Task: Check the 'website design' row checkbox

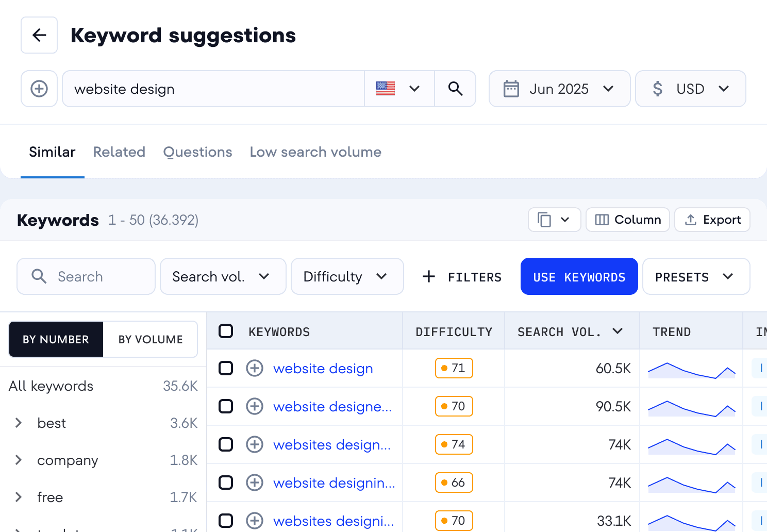Action: pyautogui.click(x=226, y=368)
